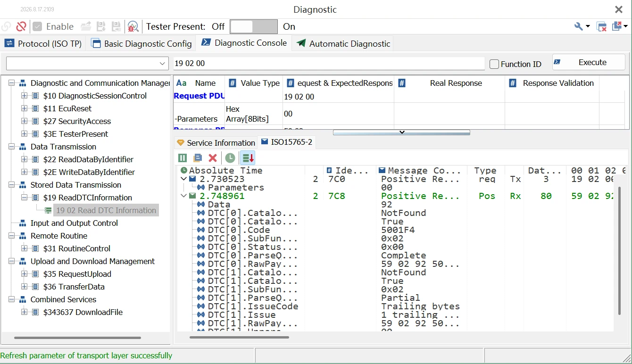Click the command input field containing 19 02 00
Image resolution: width=632 pixels, height=364 pixels.
coord(329,63)
